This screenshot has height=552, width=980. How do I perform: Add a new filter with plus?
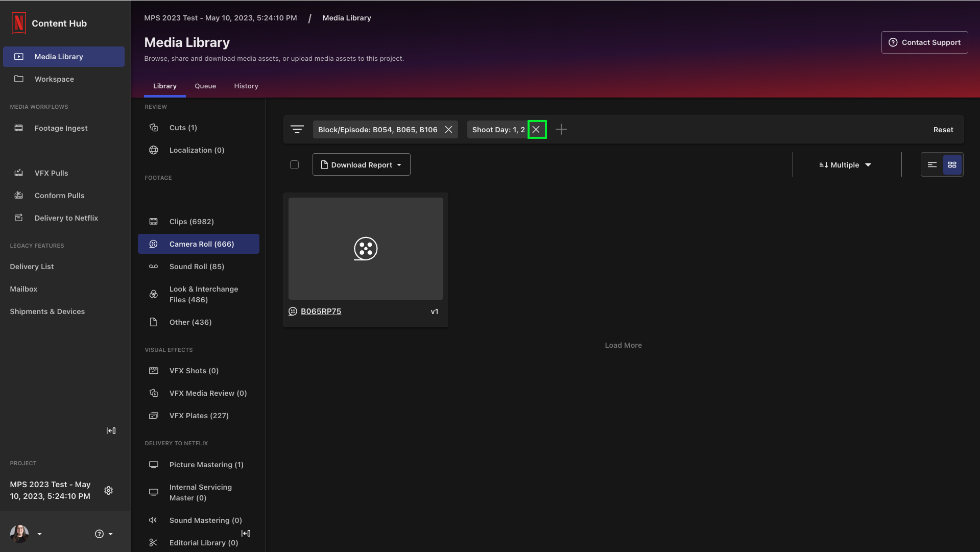[561, 130]
